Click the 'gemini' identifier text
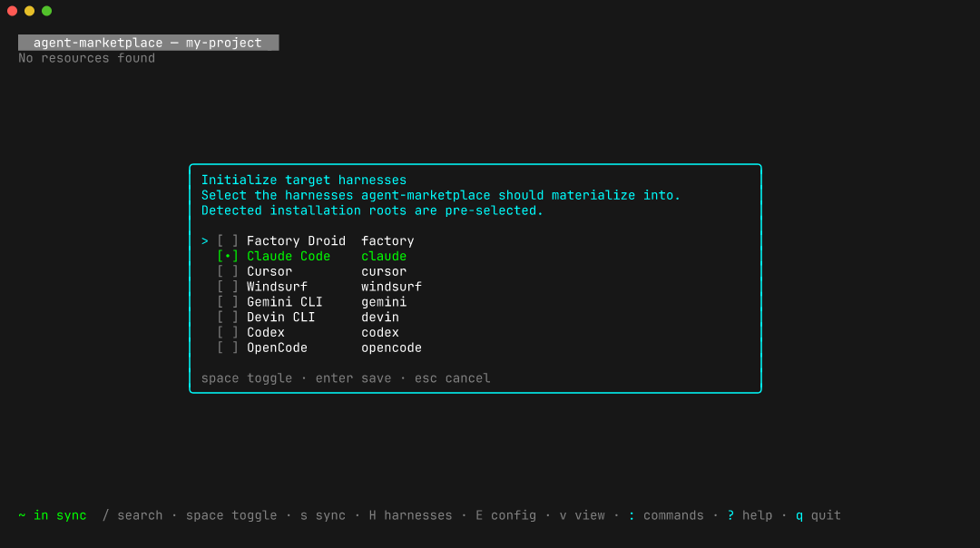 pyautogui.click(x=384, y=302)
